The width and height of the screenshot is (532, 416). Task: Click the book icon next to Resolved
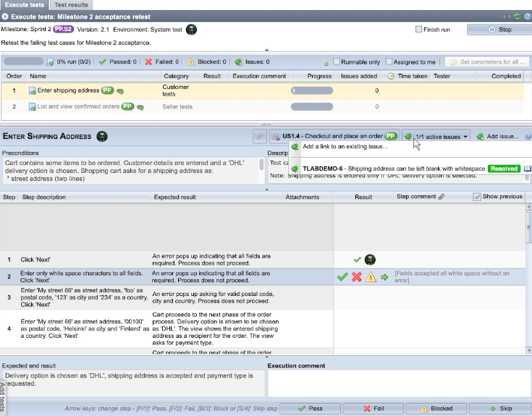click(527, 169)
